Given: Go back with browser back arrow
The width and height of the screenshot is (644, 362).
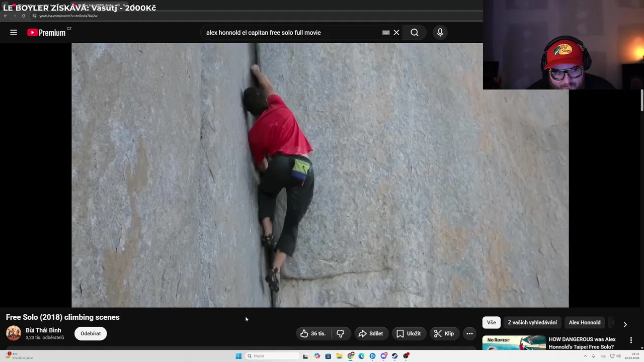Looking at the screenshot, I should coord(6,16).
